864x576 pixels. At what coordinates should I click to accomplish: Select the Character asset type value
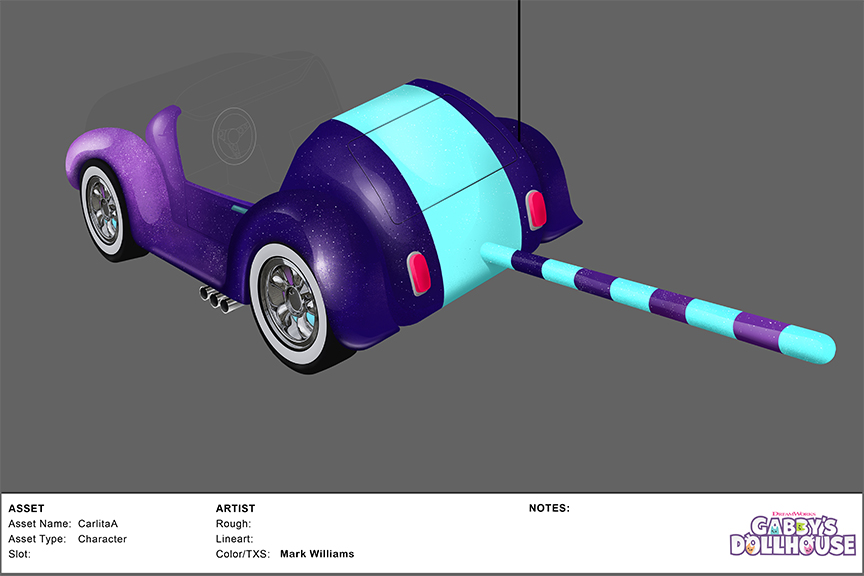coord(102,539)
